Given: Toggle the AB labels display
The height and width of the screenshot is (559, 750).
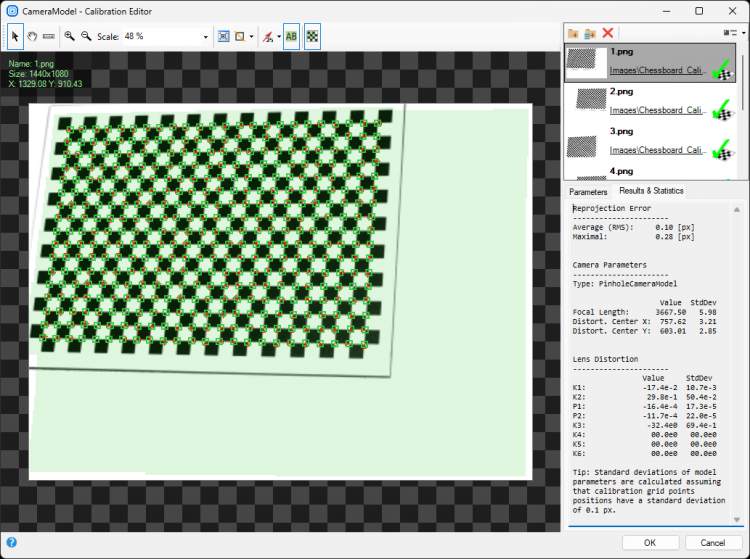Looking at the screenshot, I should pos(292,36).
